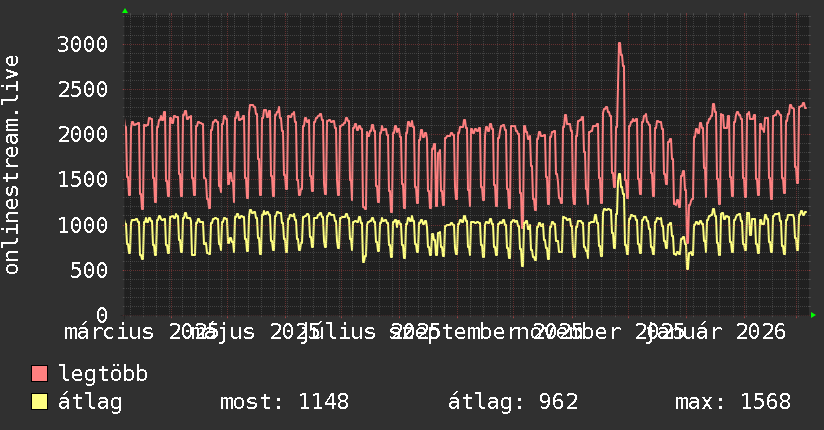The image size is (824, 430).
Task: Select the 1000 y-axis label
Action: click(83, 225)
